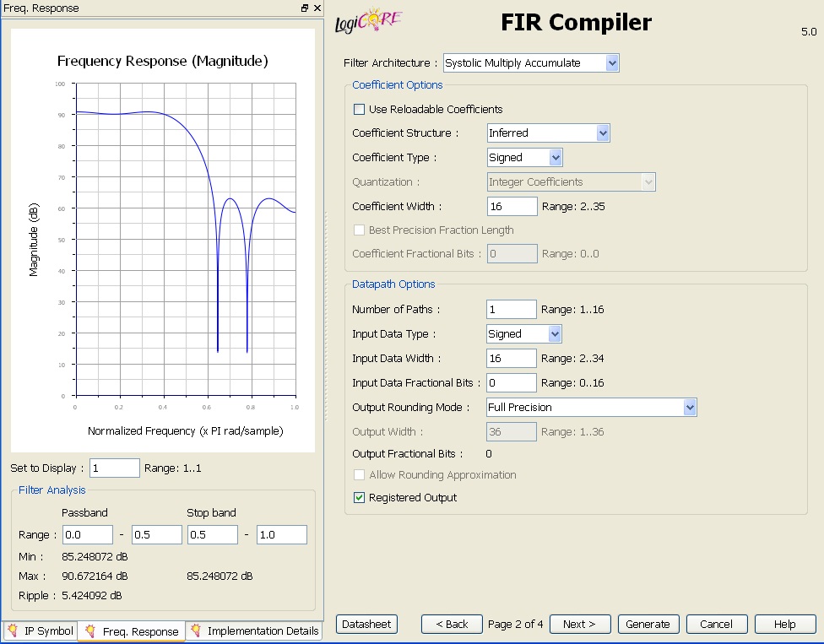824x644 pixels.
Task: Click the Filter Analysis group title
Action: coord(52,490)
